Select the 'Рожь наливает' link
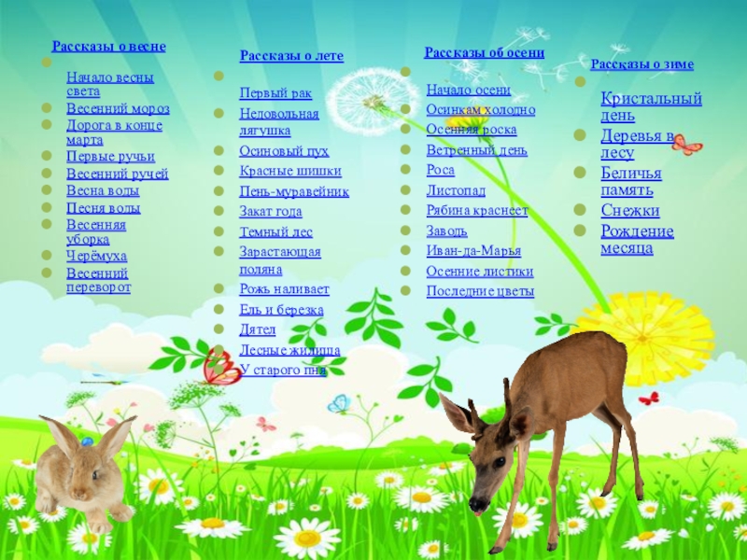 (x=284, y=289)
